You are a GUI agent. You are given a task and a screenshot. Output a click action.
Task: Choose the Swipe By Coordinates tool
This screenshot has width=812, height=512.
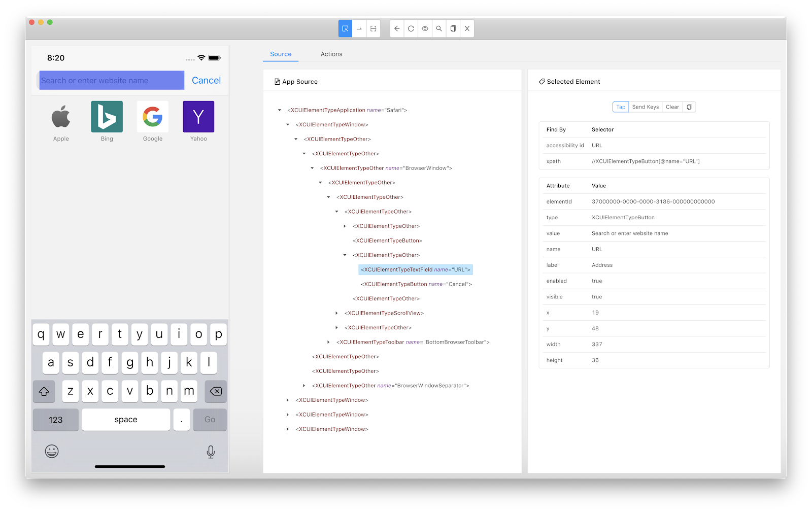[359, 29]
